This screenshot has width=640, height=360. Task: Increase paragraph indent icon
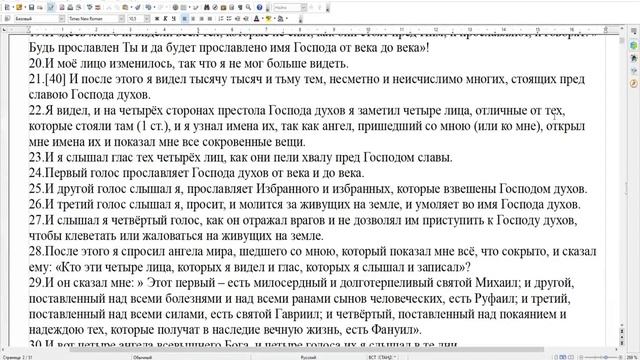[246, 18]
